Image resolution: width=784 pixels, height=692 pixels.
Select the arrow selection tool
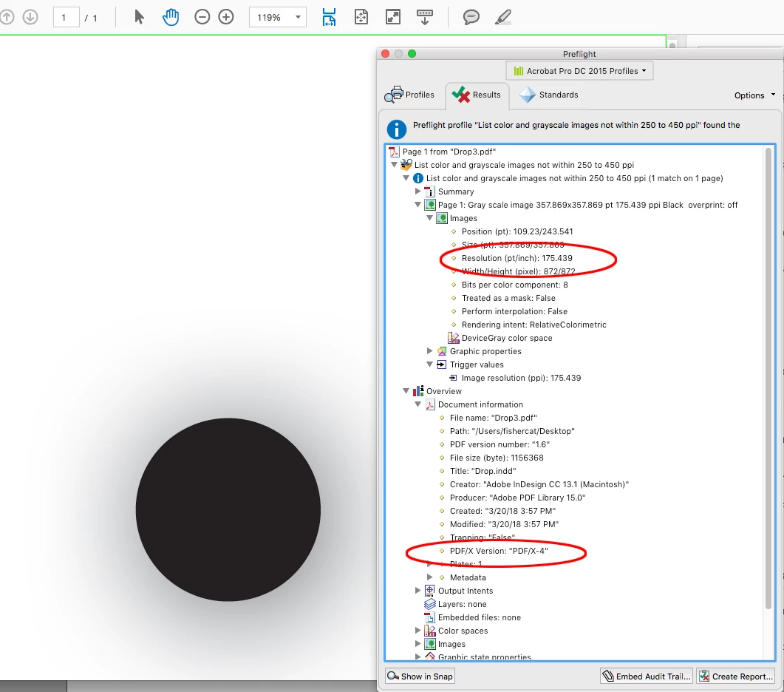pos(139,17)
